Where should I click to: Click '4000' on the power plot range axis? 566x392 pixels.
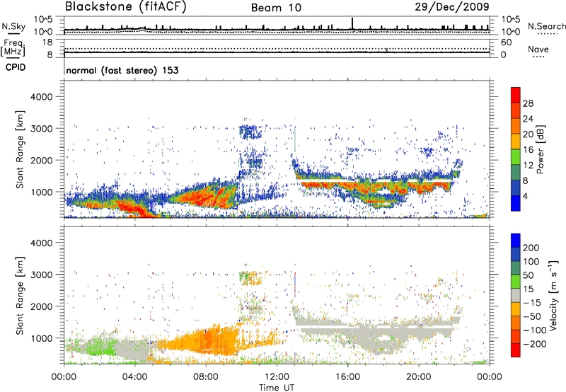point(41,97)
